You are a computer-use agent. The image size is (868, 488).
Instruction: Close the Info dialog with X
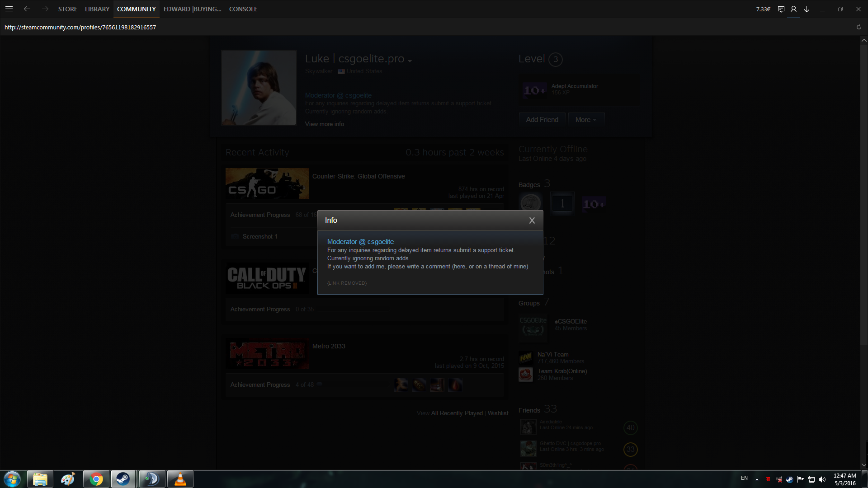(x=532, y=221)
